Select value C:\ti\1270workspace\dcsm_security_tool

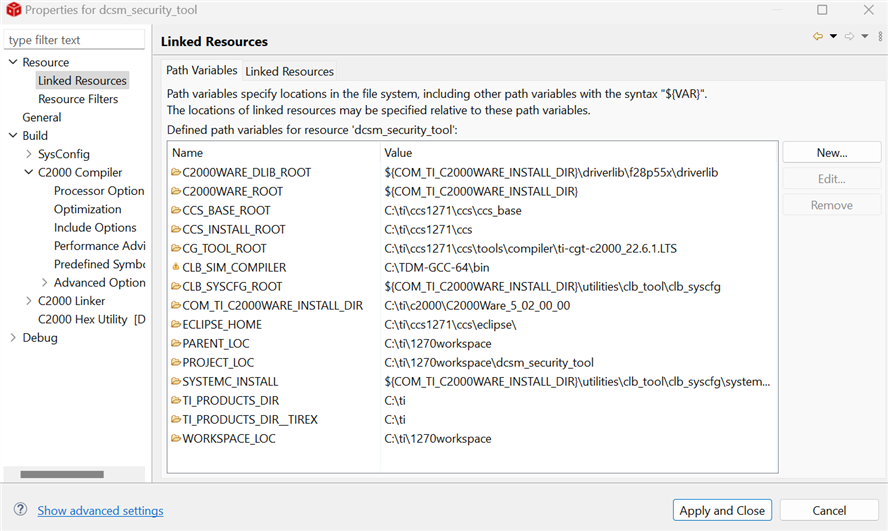pos(489,362)
